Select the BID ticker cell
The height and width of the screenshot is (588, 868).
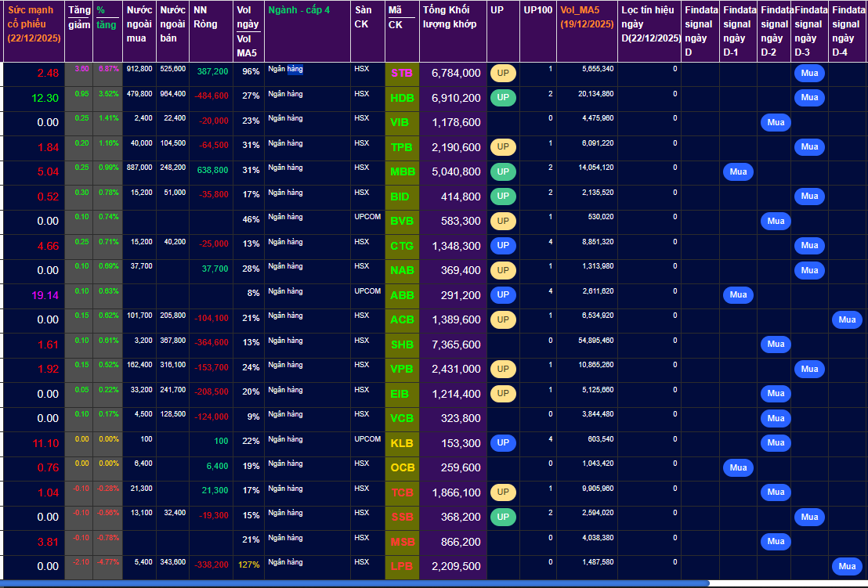(x=402, y=197)
